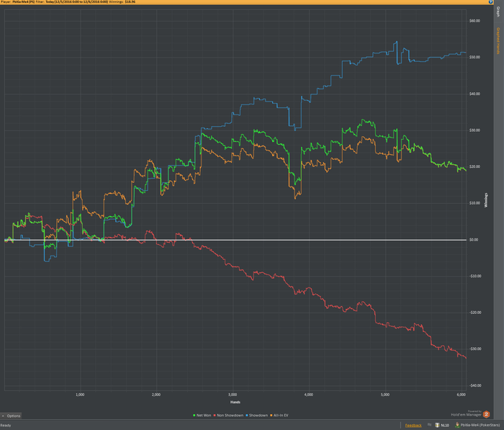Click the flag icon beside Feedback
Viewport: 504px width, 430px height.
click(x=429, y=425)
